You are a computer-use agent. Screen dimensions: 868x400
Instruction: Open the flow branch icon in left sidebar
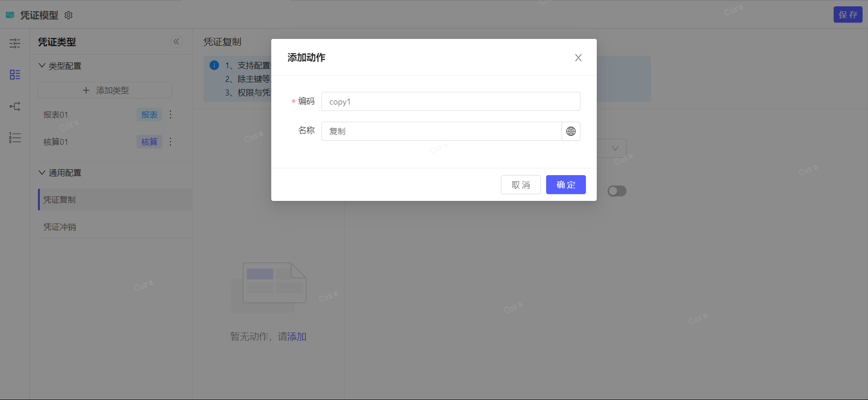coord(15,106)
